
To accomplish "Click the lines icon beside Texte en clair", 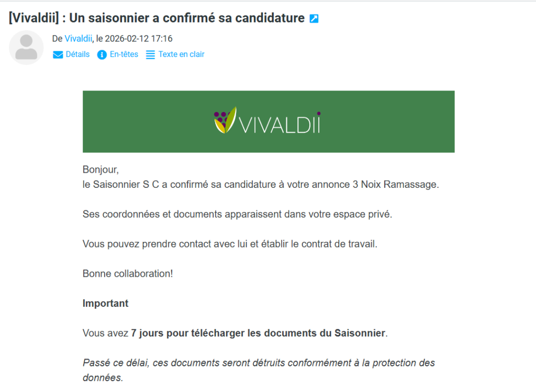I will point(150,54).
